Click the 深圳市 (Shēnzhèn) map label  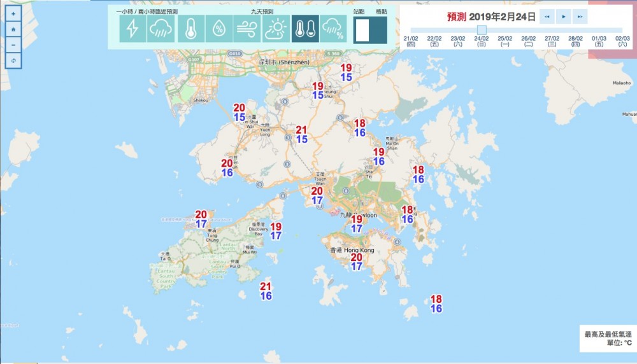284,62
